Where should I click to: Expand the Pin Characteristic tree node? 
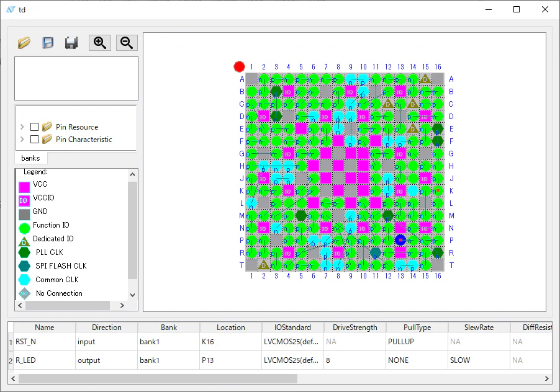[x=23, y=140]
